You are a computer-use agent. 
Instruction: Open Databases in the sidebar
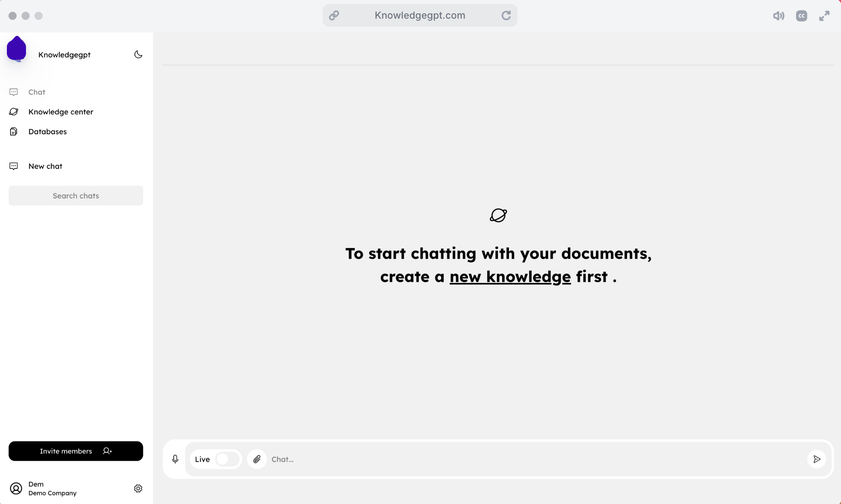(x=47, y=131)
